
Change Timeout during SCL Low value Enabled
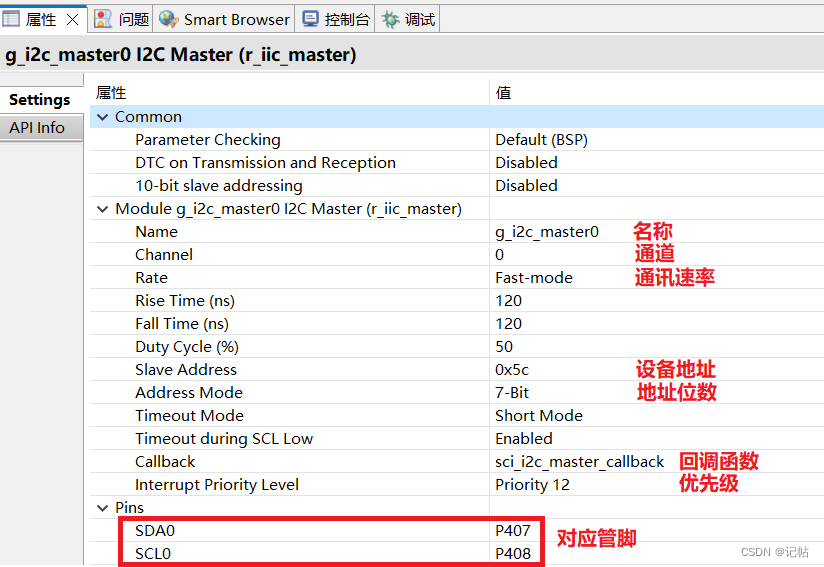523,439
